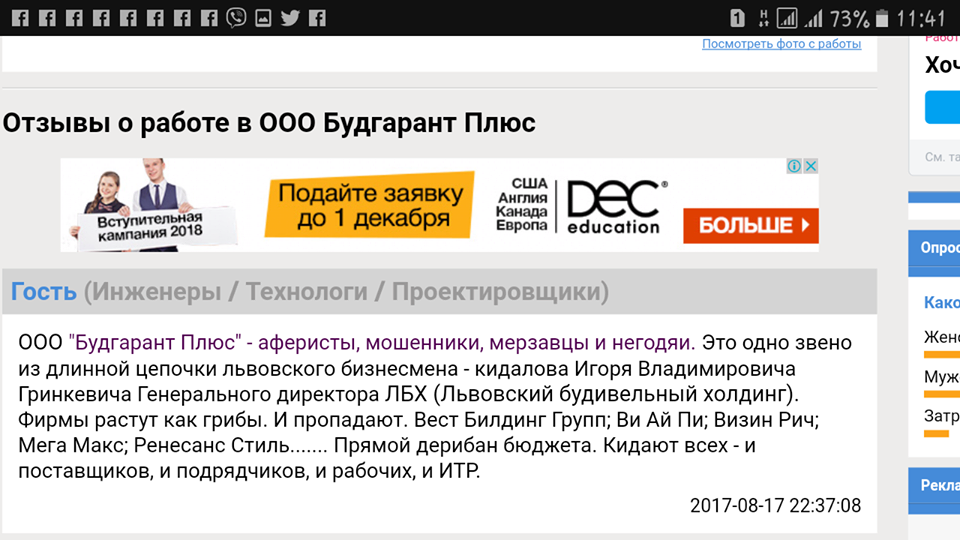Click the heading 'Отзывы о работе в ООО Будгарант Плюс'

(x=269, y=122)
